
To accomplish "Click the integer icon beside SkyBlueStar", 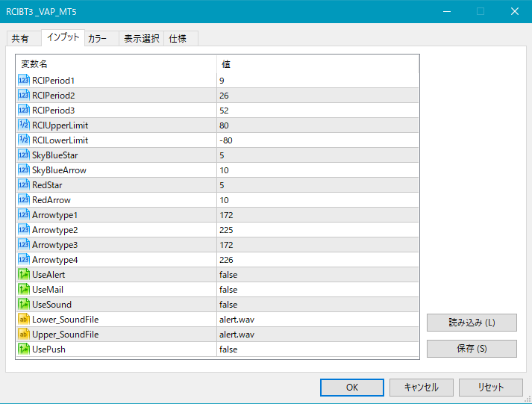I will tap(24, 155).
